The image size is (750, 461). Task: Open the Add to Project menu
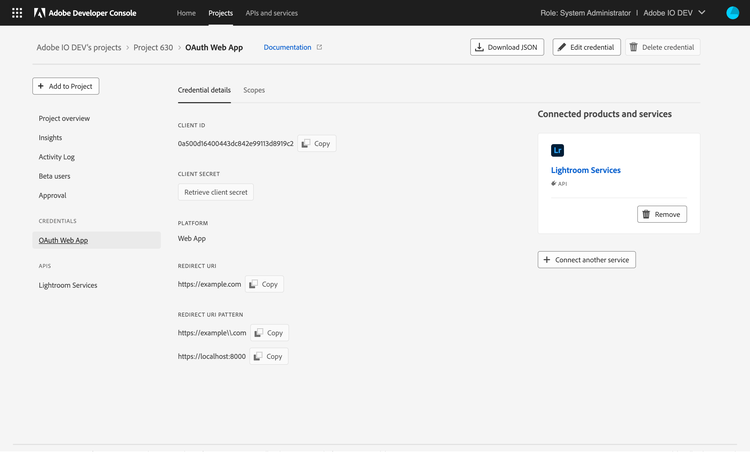pos(66,87)
